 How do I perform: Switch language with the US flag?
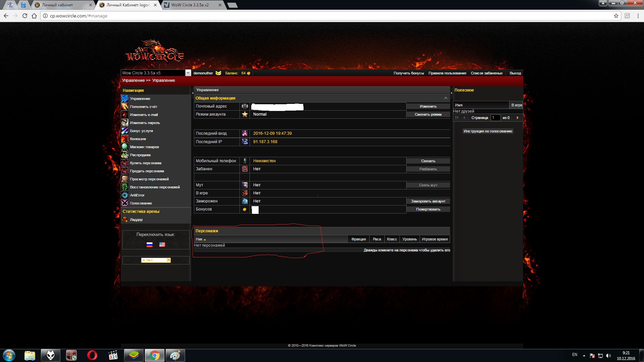[162, 245]
